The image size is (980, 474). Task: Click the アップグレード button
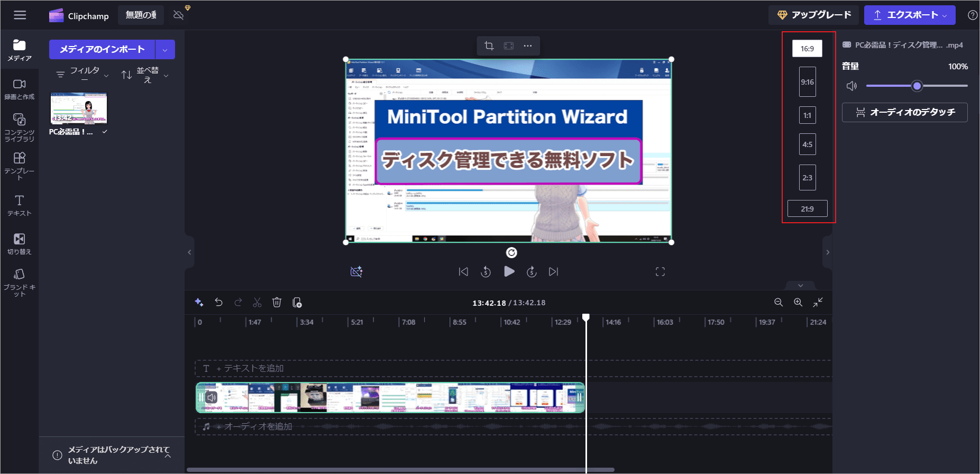(813, 15)
